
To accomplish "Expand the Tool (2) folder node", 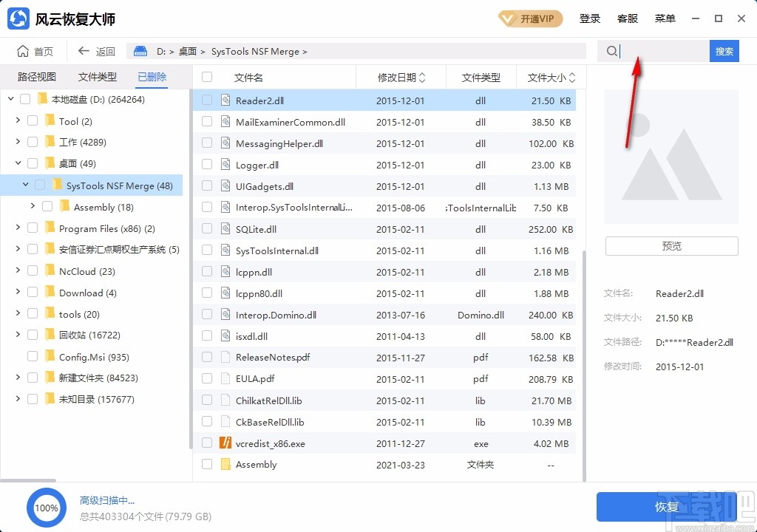I will click(18, 120).
